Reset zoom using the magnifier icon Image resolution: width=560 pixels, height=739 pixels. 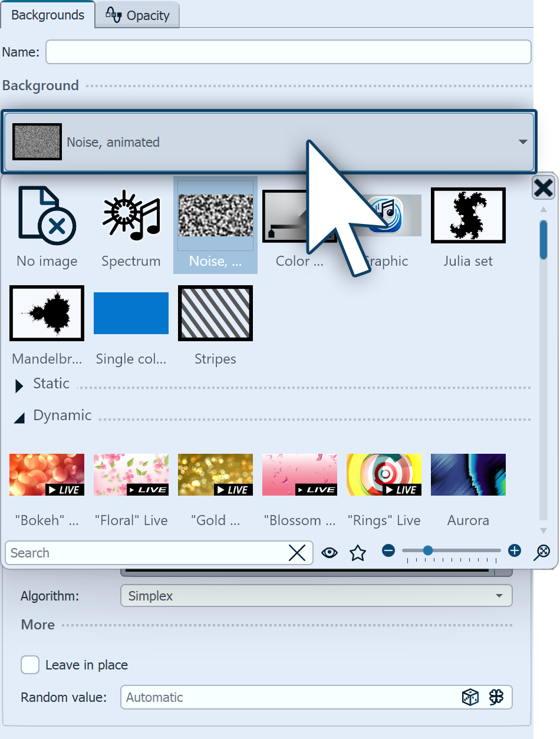click(542, 552)
